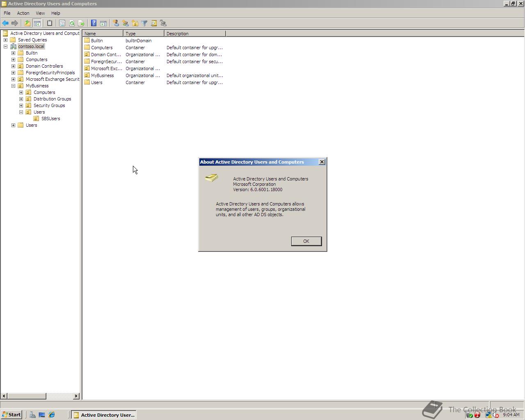This screenshot has height=420, width=525.
Task: Click the Start button
Action: tap(11, 415)
